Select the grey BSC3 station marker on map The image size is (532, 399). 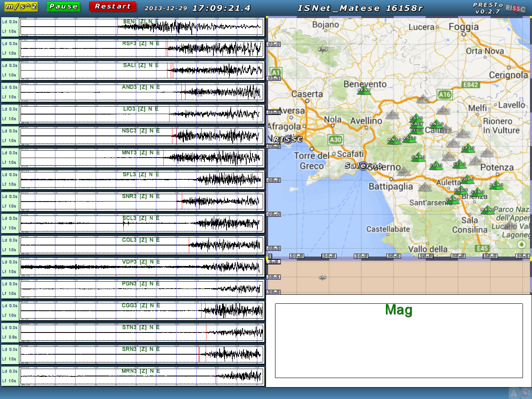click(443, 111)
